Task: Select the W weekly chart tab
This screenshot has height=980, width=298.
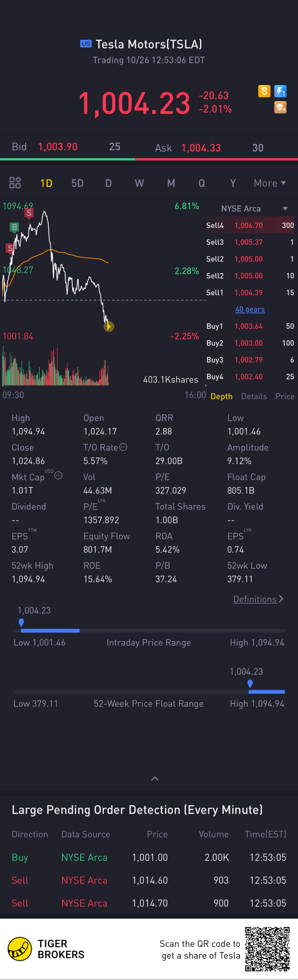Action: 139,183
